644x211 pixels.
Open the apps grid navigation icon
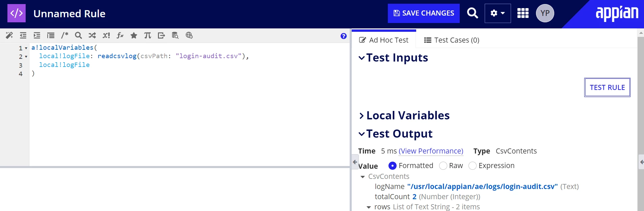(x=523, y=13)
